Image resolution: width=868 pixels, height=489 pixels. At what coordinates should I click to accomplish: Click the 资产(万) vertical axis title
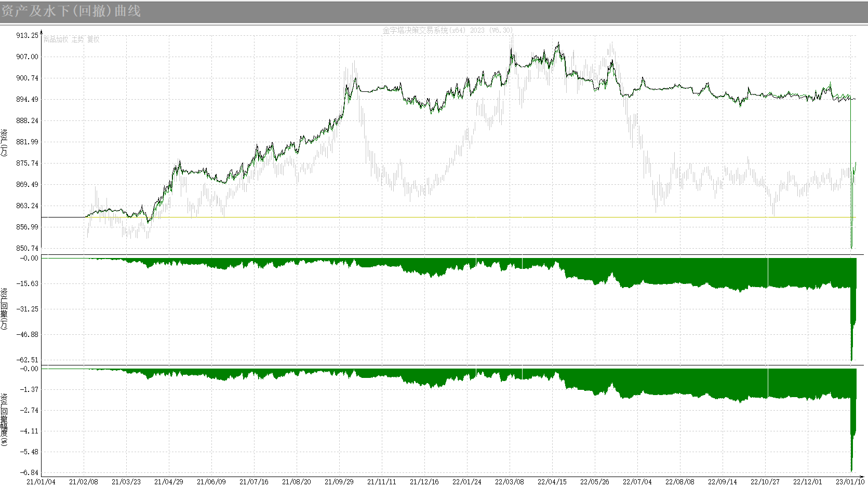[4, 143]
